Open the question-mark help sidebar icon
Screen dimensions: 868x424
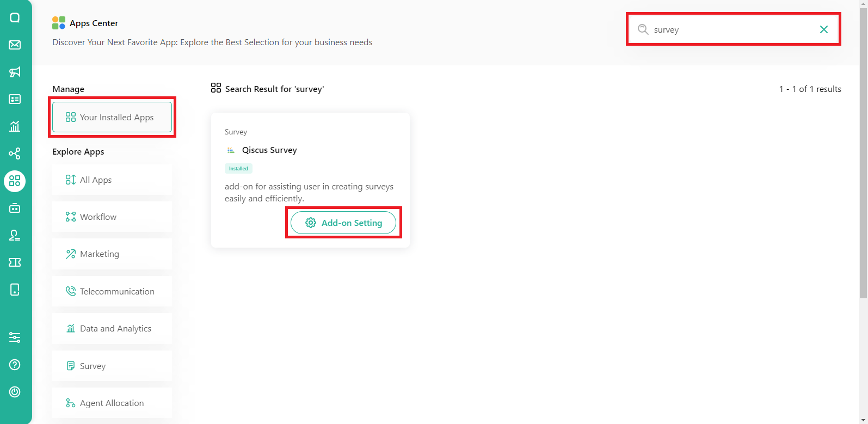[x=15, y=365]
